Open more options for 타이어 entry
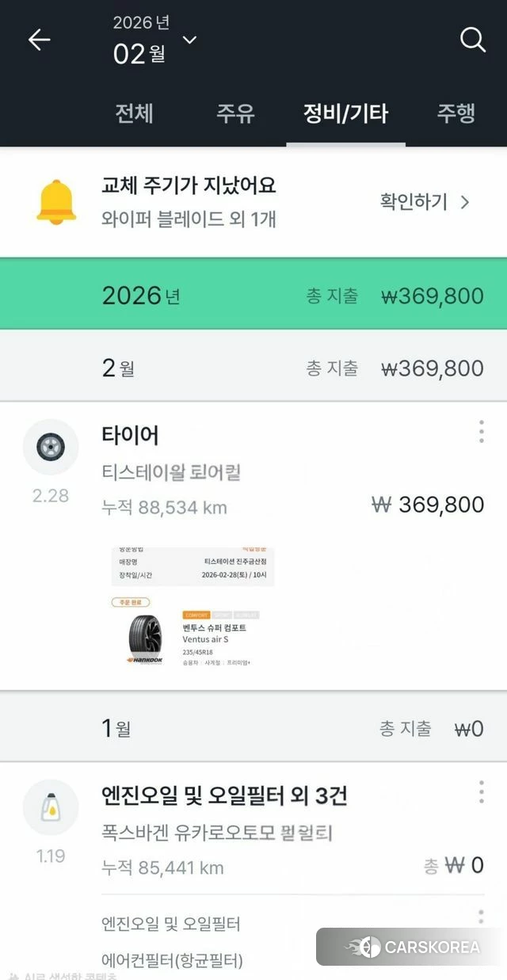507x980 pixels. (481, 432)
